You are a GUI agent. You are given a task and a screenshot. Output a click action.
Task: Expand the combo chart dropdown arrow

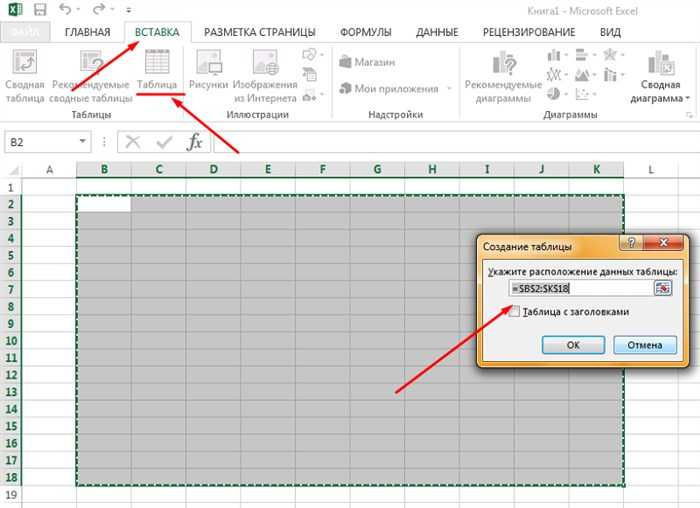coord(622,74)
